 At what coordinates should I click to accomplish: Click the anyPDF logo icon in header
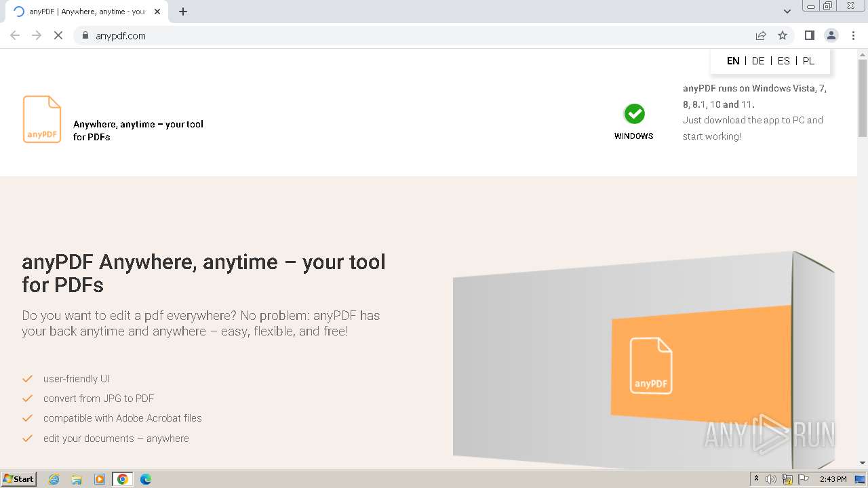42,119
